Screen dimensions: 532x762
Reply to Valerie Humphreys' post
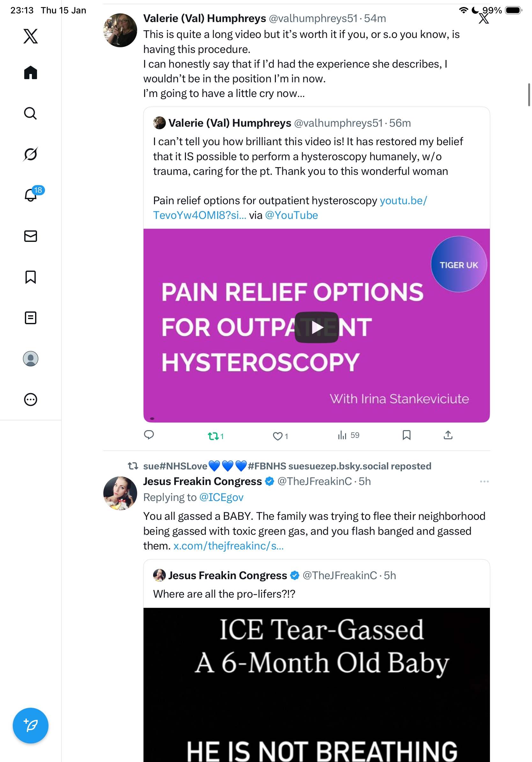click(x=149, y=434)
